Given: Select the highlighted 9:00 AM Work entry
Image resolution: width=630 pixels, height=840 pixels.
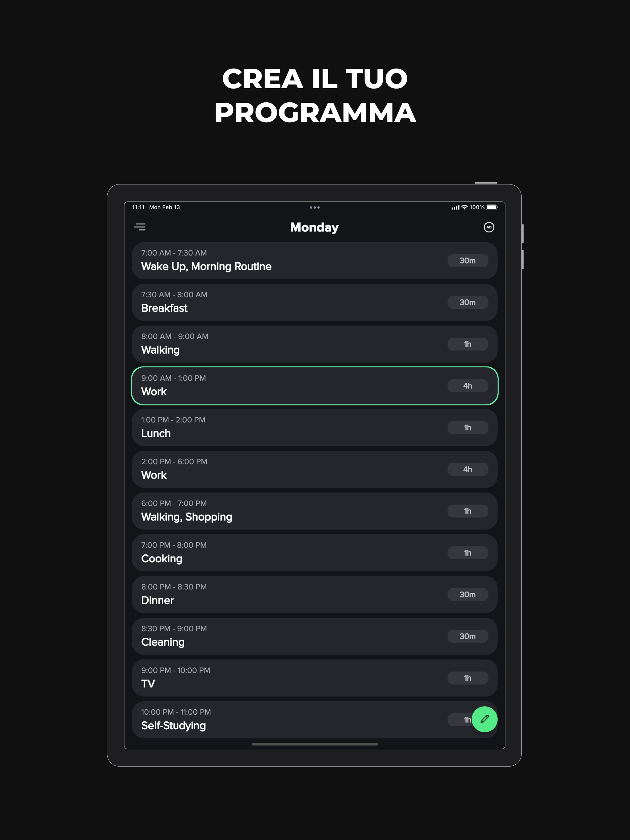Looking at the screenshot, I should (x=315, y=386).
